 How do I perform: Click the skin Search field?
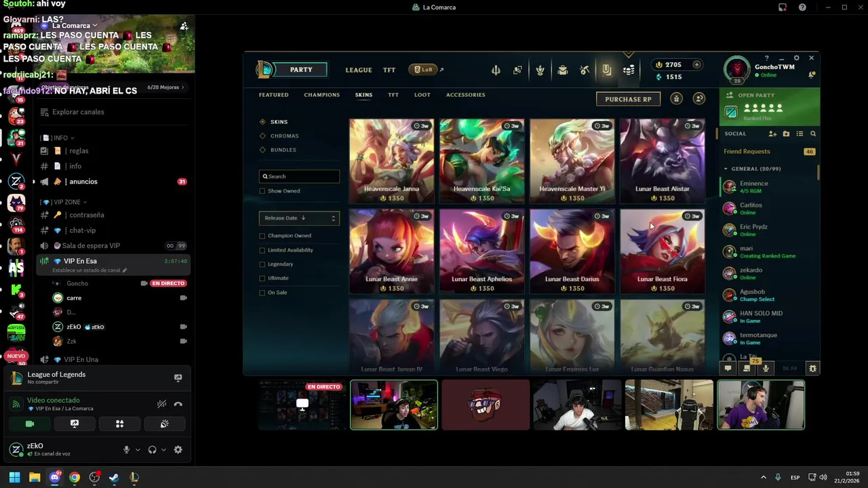(299, 176)
